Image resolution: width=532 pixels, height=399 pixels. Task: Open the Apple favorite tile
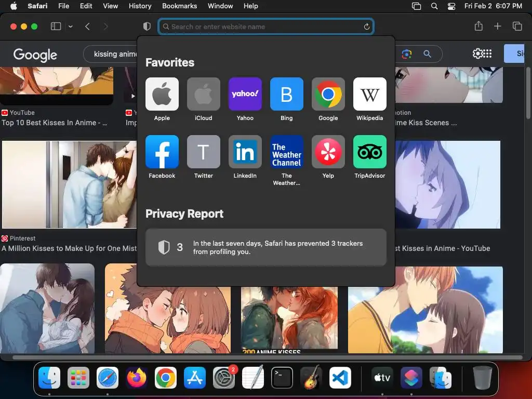[162, 94]
